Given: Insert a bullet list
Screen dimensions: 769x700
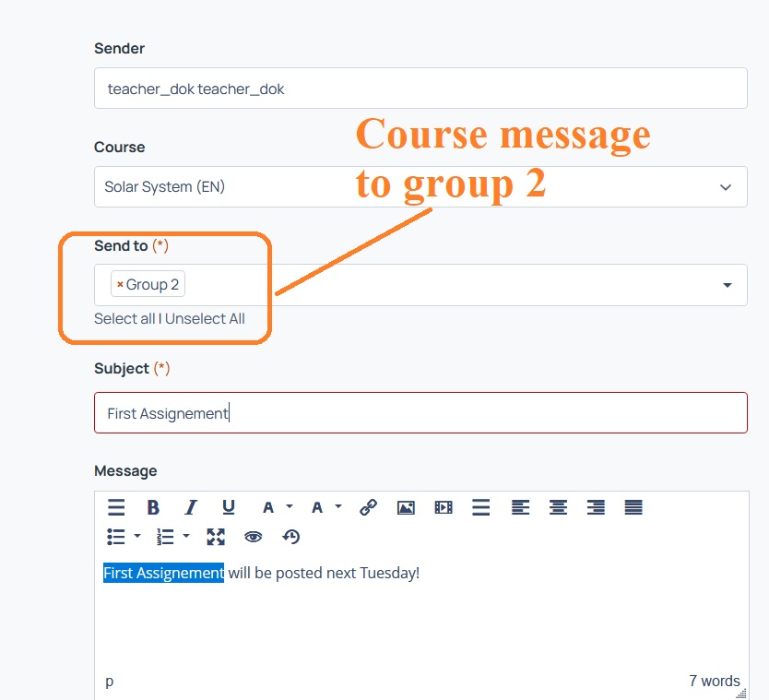Looking at the screenshot, I should click(116, 537).
